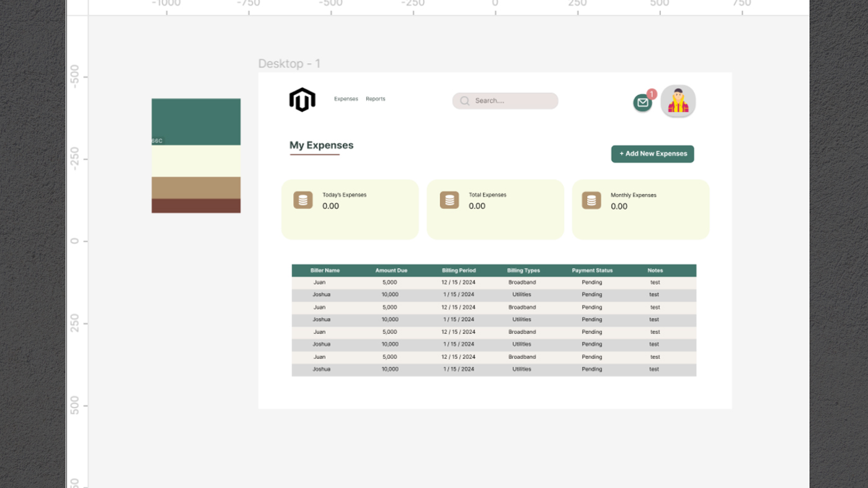The width and height of the screenshot is (868, 488).
Task: Open the mail notification icon
Action: (642, 103)
